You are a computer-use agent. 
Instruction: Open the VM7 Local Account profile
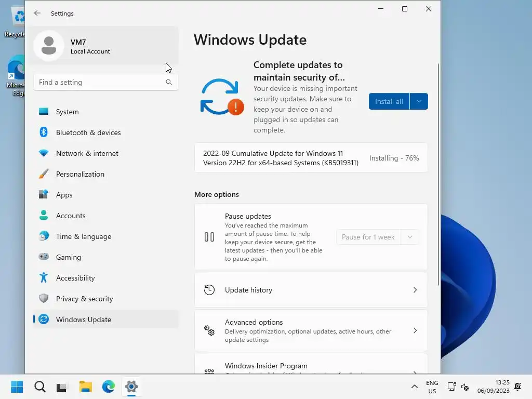click(104, 46)
